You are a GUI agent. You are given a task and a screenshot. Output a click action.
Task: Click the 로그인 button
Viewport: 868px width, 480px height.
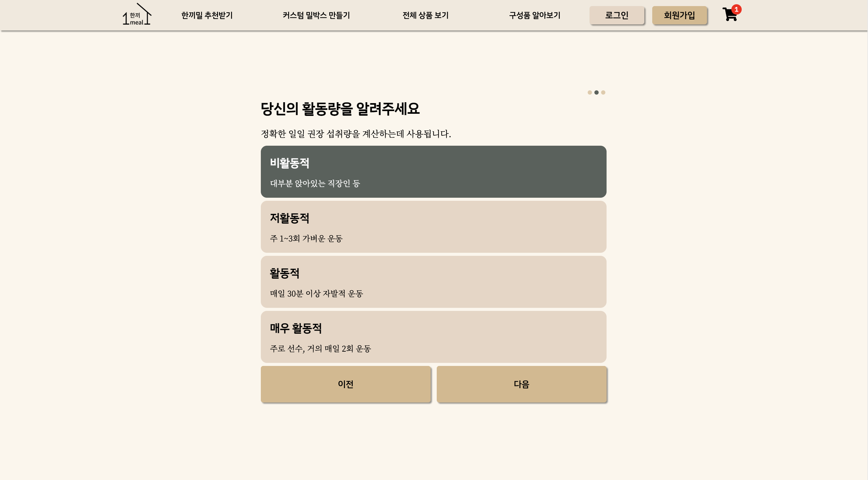click(x=617, y=15)
